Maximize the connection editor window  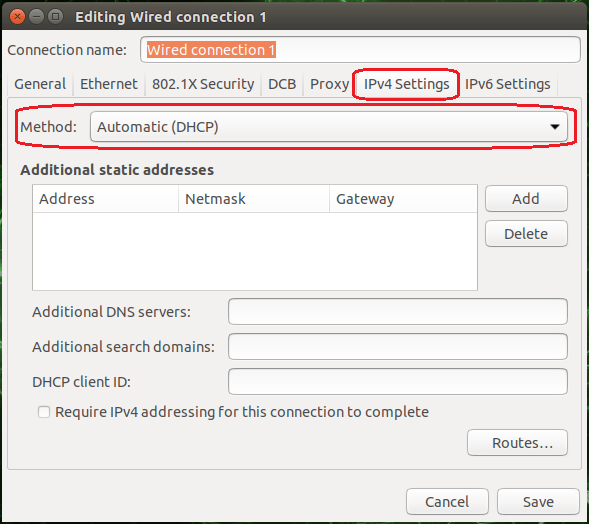56,17
